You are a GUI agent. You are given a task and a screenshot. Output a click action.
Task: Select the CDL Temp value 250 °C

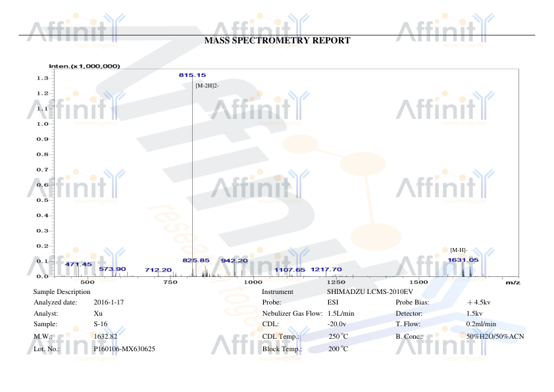pyautogui.click(x=338, y=336)
